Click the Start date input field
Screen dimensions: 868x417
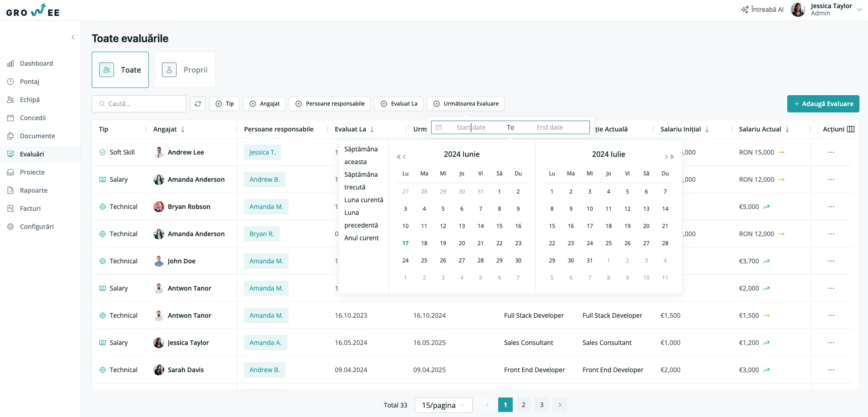point(471,127)
